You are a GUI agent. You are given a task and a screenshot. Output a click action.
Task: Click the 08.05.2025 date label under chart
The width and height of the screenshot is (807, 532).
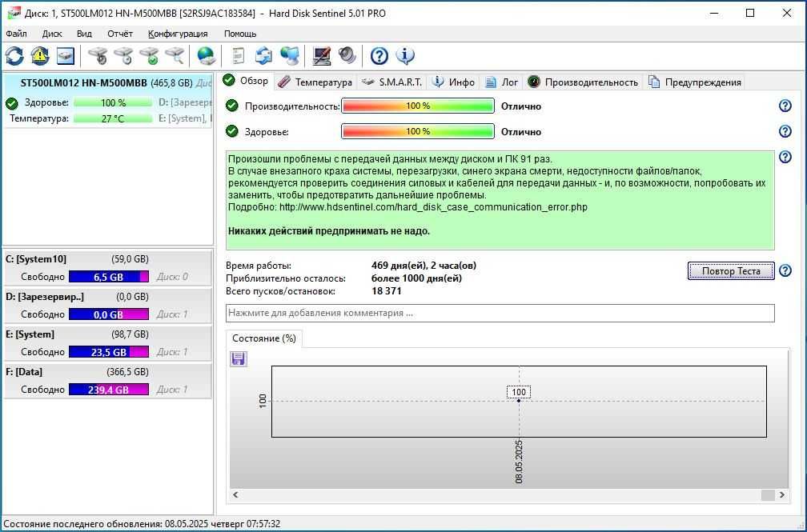[x=519, y=462]
